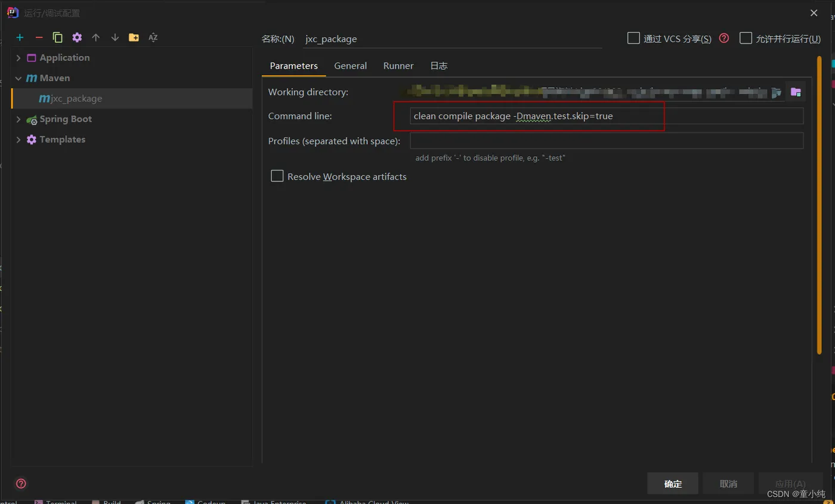Click in the Command line field
This screenshot has width=835, height=504.
pos(607,116)
